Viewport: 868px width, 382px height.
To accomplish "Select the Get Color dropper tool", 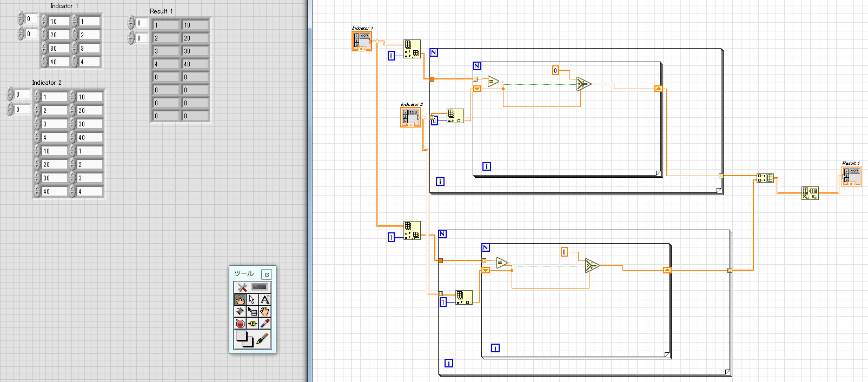I will click(264, 324).
